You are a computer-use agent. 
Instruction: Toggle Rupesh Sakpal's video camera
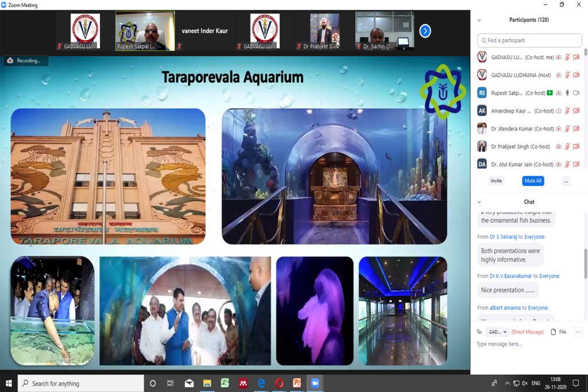(x=577, y=92)
